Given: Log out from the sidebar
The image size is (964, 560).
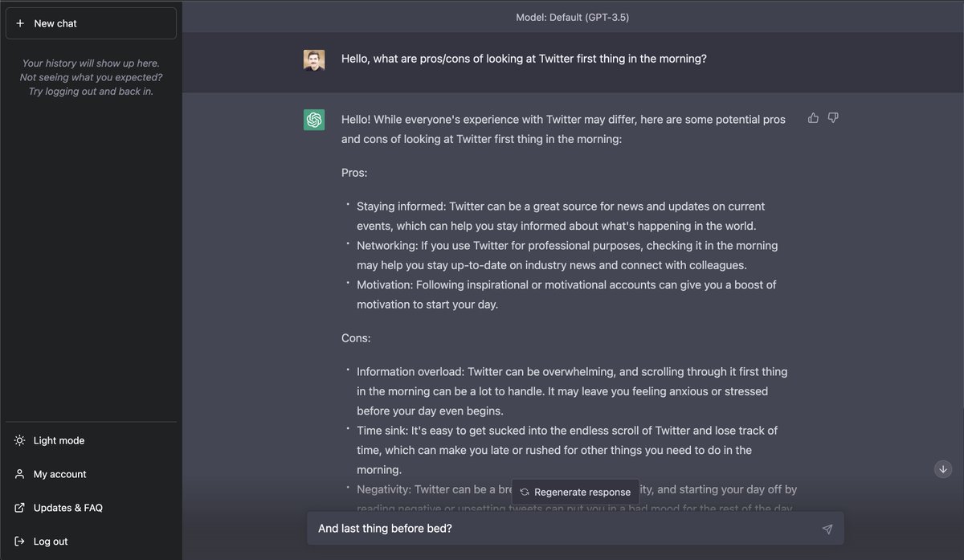Looking at the screenshot, I should click(51, 542).
